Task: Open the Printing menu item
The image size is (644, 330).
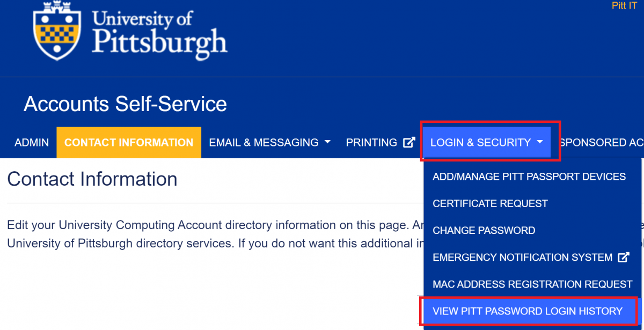Action: click(x=380, y=143)
